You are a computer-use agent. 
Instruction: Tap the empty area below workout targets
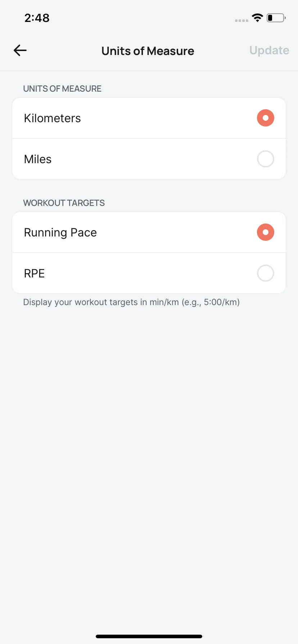pos(149,467)
